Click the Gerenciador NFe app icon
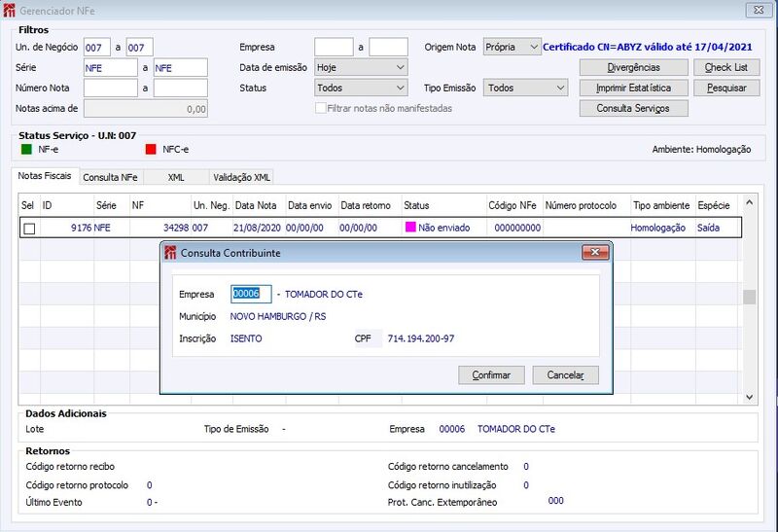This screenshot has width=778, height=532. point(9,11)
